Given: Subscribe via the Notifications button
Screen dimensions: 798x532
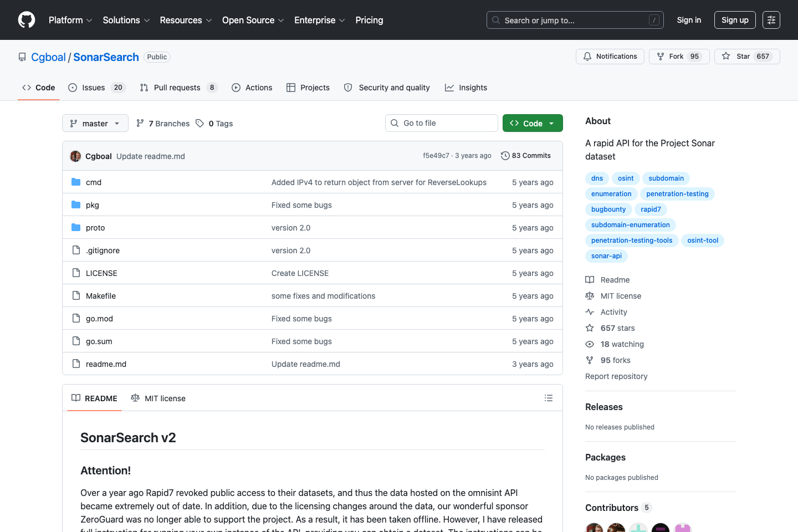Looking at the screenshot, I should coord(610,56).
